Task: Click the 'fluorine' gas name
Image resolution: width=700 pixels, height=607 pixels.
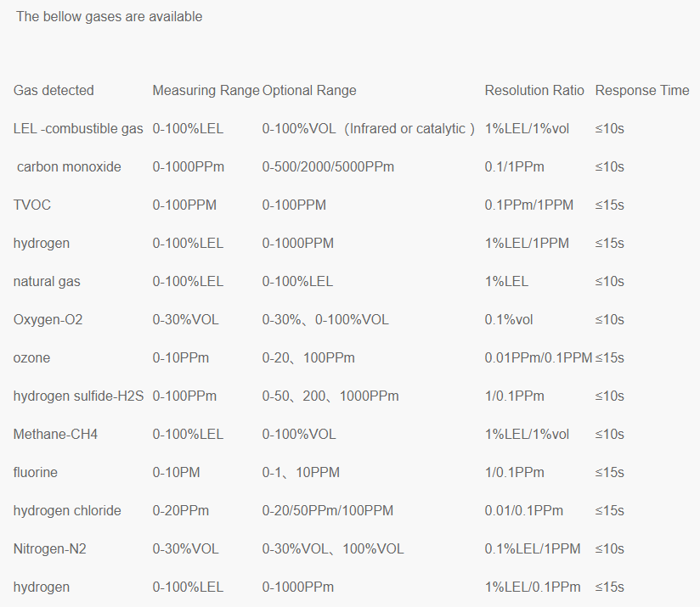Action: (x=36, y=472)
